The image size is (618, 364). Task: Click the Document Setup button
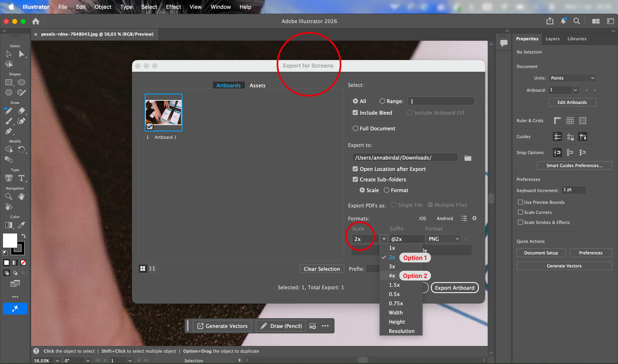(541, 253)
